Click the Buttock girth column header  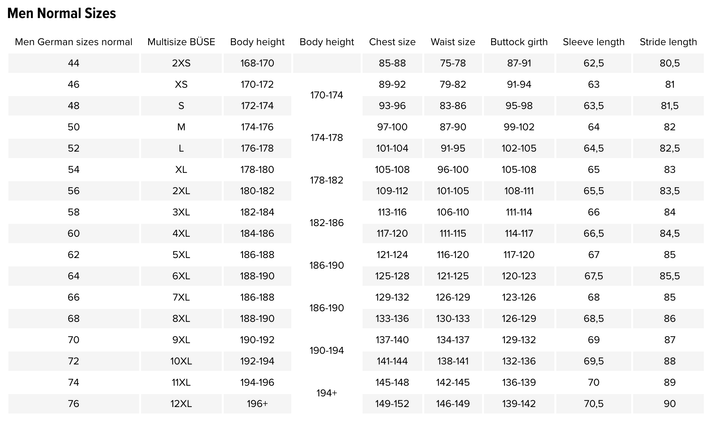click(x=519, y=42)
